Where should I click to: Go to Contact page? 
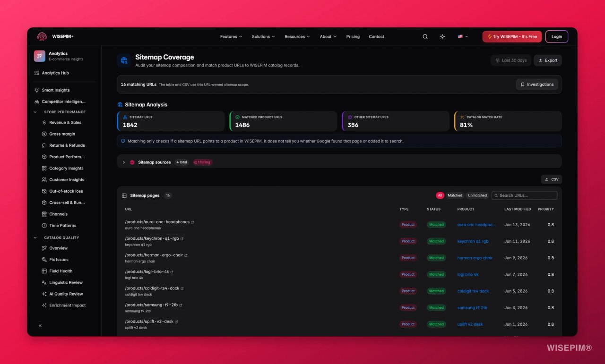pos(376,36)
